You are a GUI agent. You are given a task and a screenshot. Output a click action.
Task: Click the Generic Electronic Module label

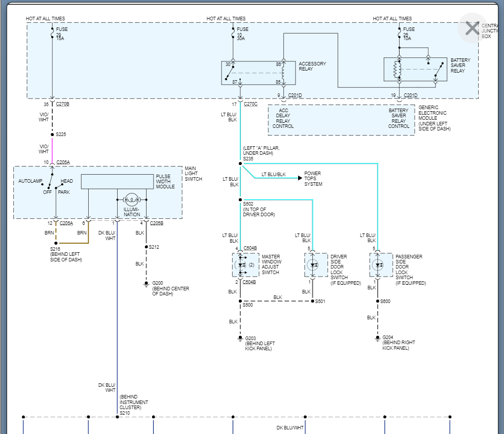click(x=434, y=118)
